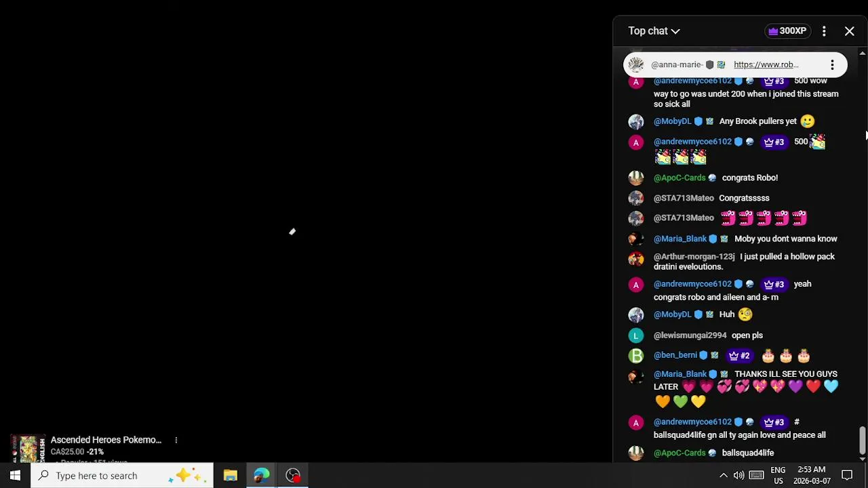Select @Maria_Blank username on THANKS message
The image size is (868, 488).
click(680, 374)
